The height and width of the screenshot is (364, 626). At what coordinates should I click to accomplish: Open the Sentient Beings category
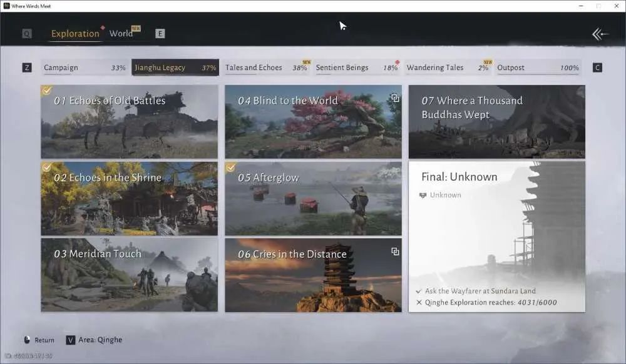[x=357, y=68]
